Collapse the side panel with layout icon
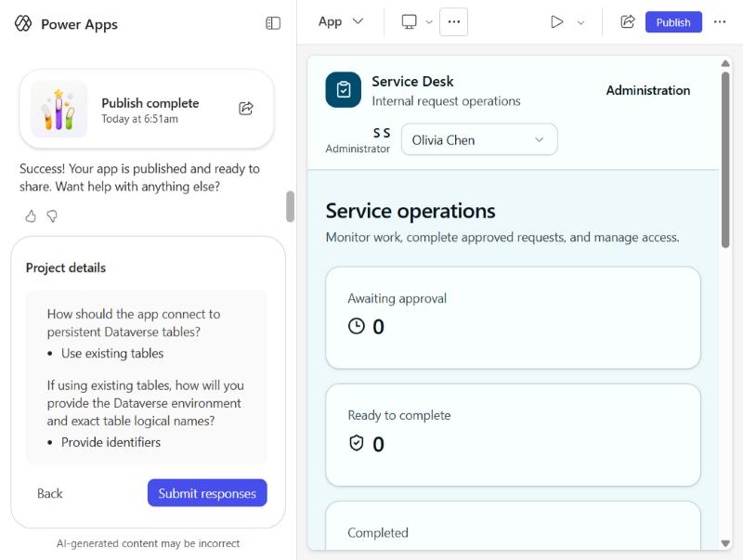This screenshot has height=560, width=743. (273, 23)
